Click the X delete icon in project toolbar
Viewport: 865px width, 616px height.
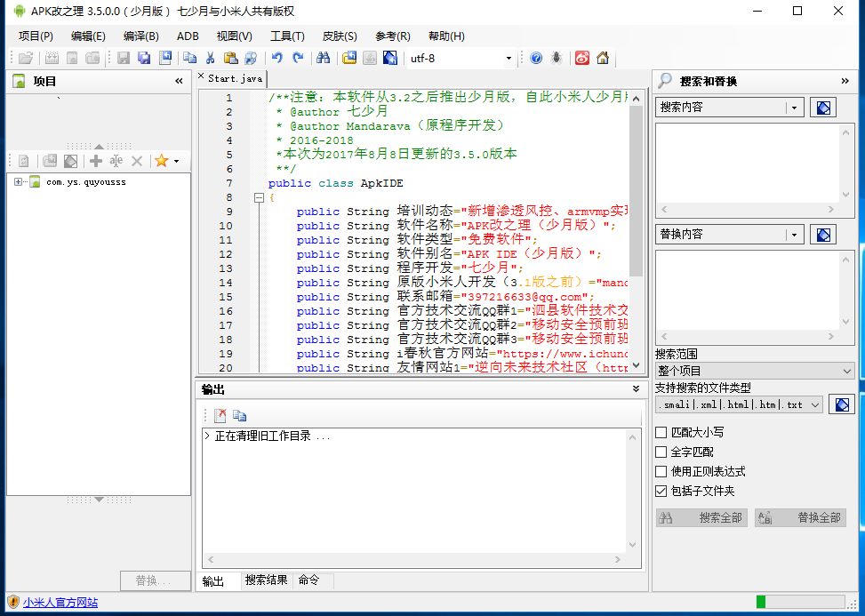point(137,161)
